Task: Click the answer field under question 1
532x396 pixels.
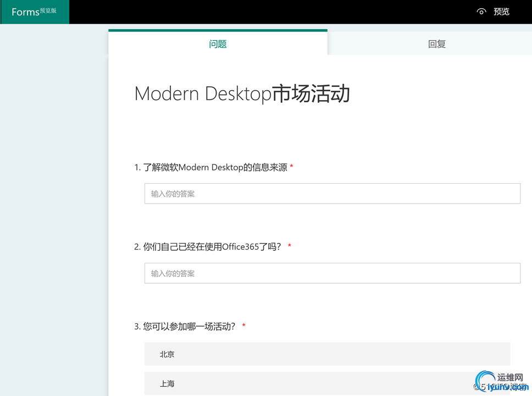Action: tap(332, 194)
